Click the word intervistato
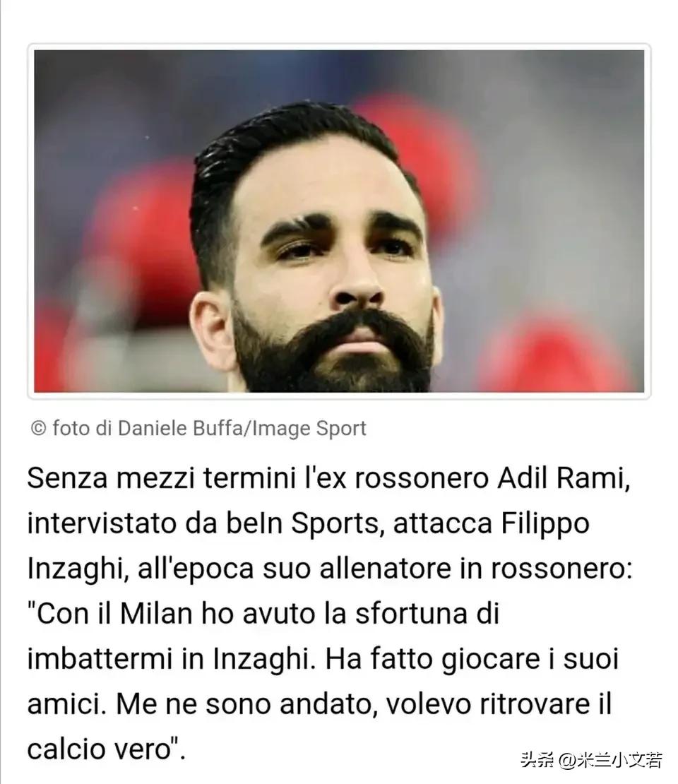This screenshot has width=678, height=784. pos(102,523)
